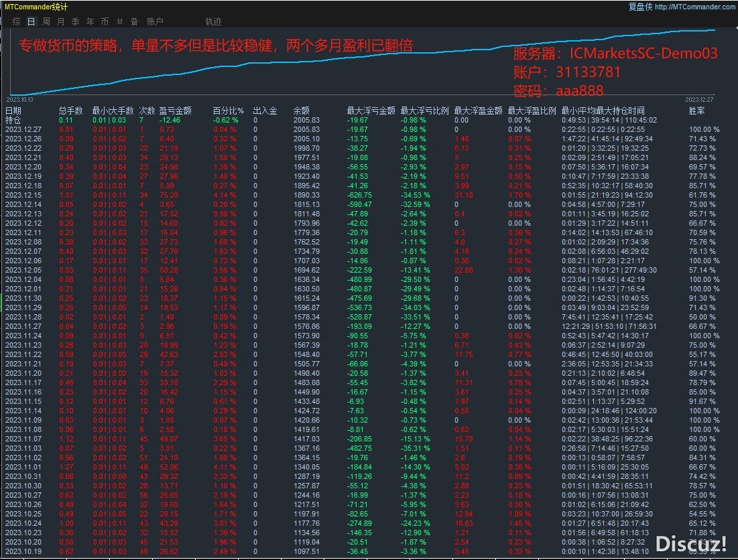Open the 周 weekly statistics tab

[x=46, y=21]
